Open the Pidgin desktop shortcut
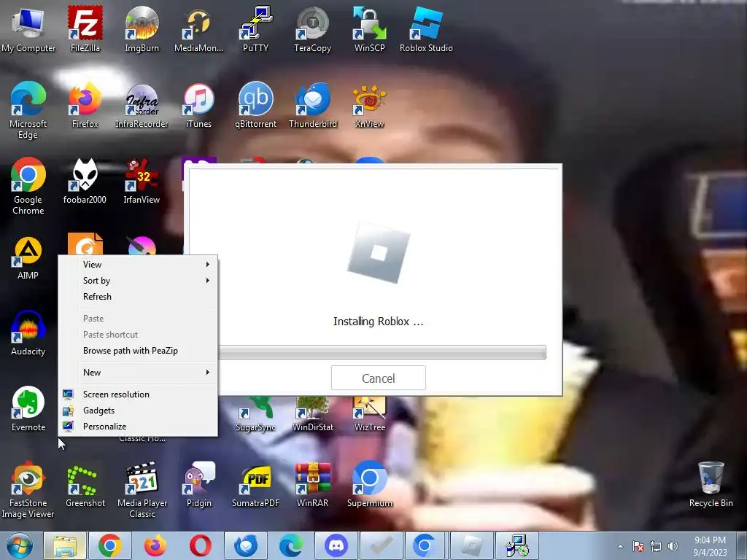The height and width of the screenshot is (560, 747). [x=198, y=485]
